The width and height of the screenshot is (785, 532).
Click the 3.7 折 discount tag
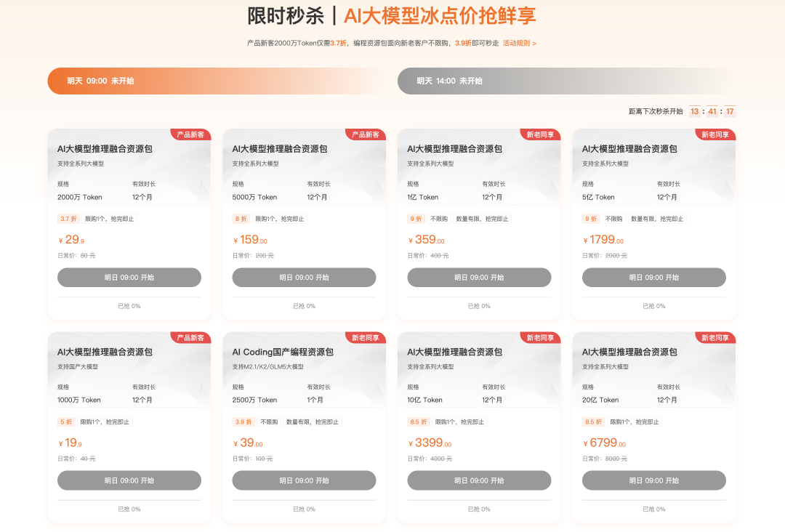(x=68, y=219)
